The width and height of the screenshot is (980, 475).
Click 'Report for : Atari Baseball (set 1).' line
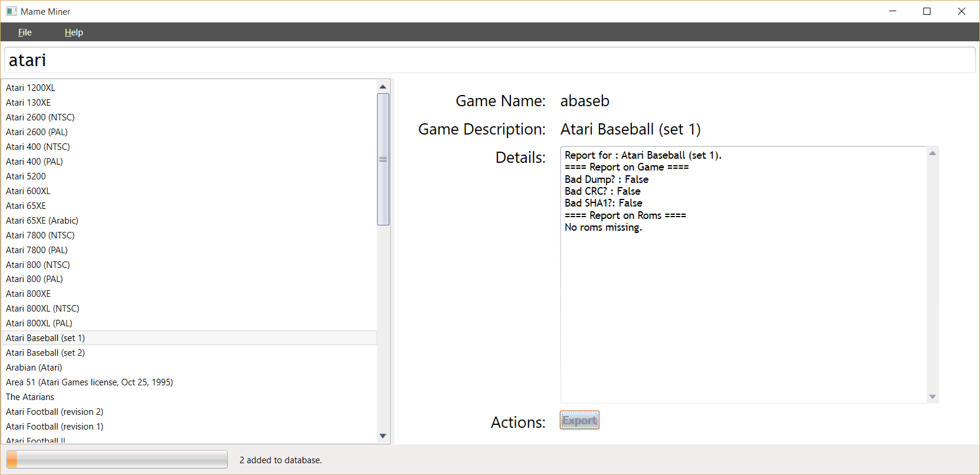643,155
